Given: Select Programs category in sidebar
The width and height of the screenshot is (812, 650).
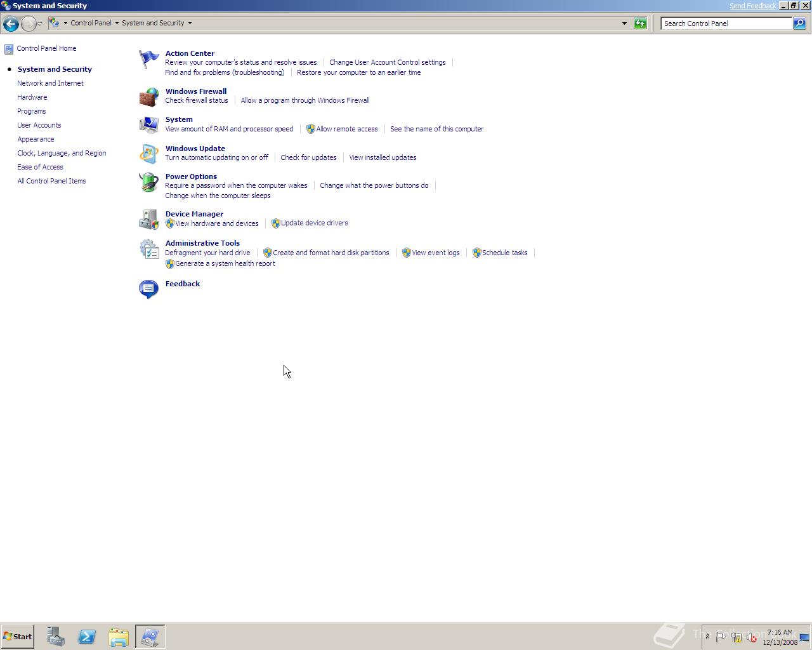Looking at the screenshot, I should click(32, 111).
